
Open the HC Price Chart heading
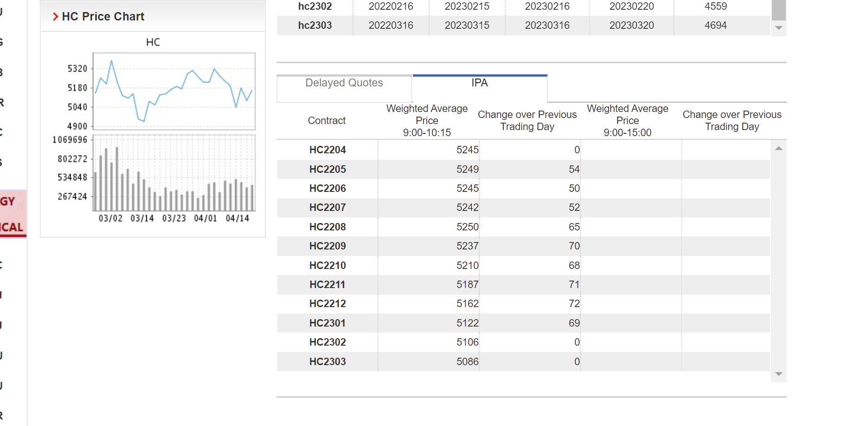[103, 17]
